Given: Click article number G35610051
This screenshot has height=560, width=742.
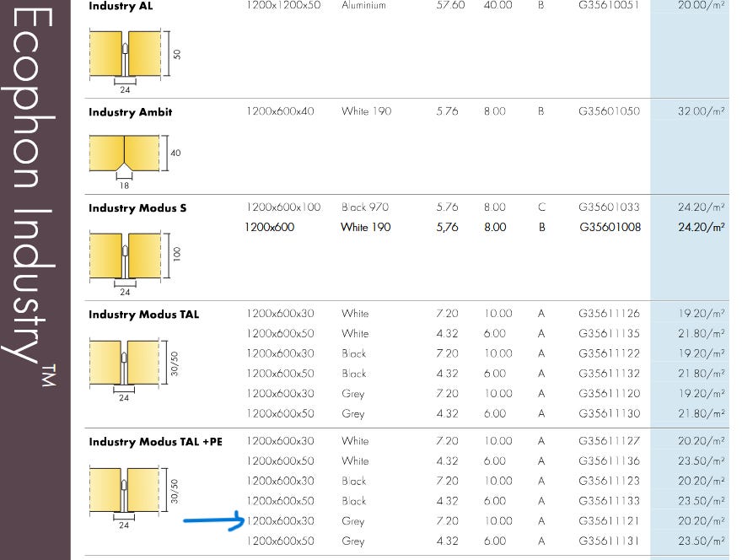Looking at the screenshot, I should pyautogui.click(x=609, y=5).
